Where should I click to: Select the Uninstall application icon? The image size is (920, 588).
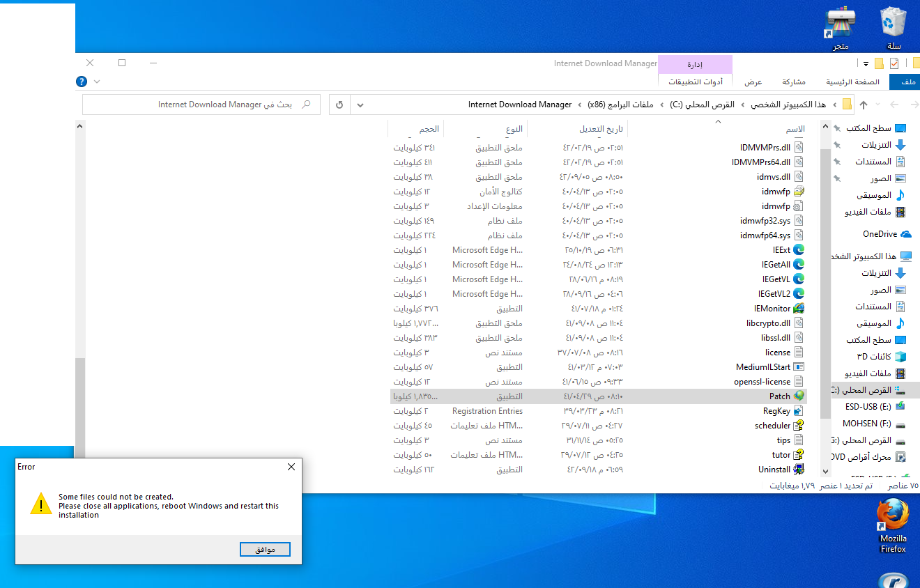point(799,470)
